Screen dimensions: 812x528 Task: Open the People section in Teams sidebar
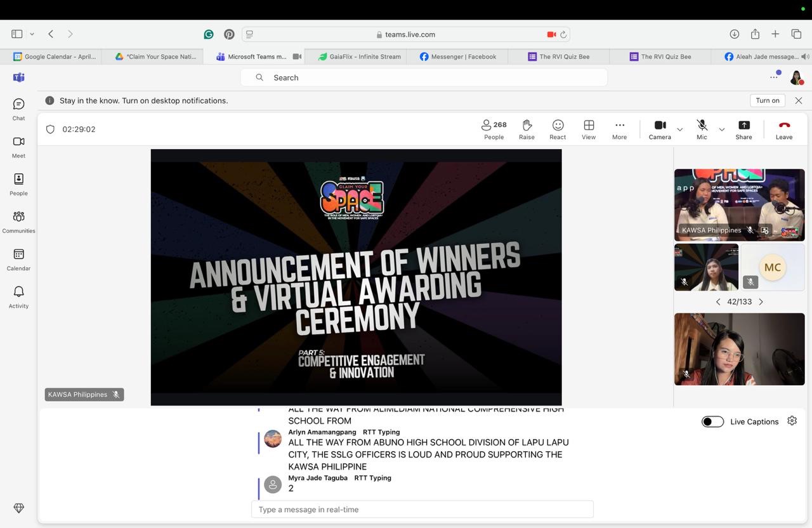pos(18,184)
